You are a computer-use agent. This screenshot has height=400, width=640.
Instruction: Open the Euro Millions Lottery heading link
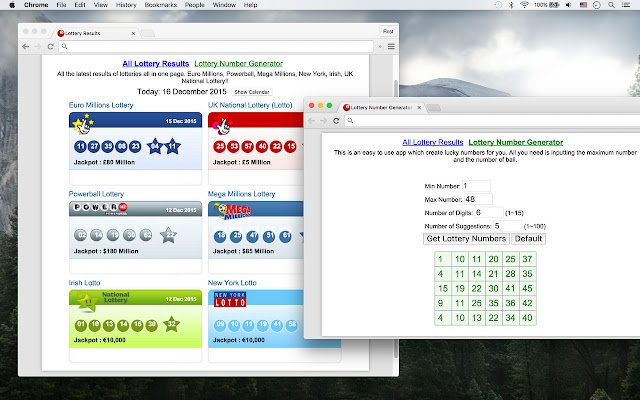(101, 105)
